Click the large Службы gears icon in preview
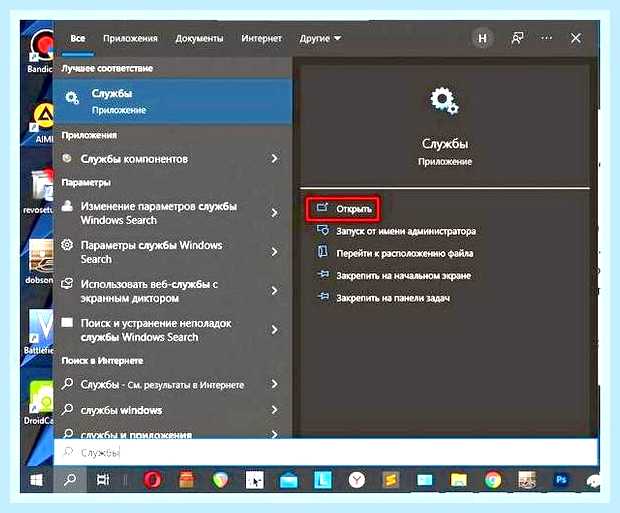 444,101
